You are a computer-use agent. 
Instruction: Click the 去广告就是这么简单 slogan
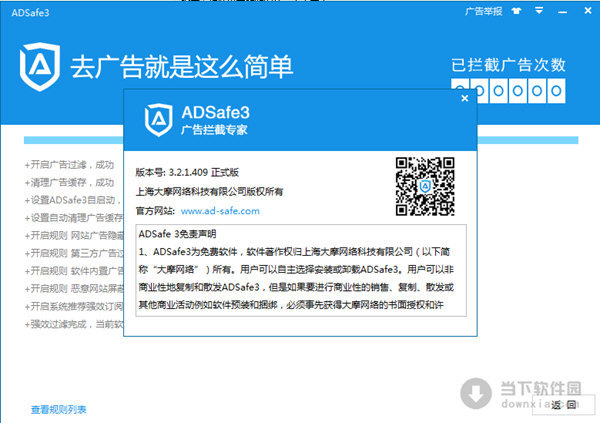182,67
